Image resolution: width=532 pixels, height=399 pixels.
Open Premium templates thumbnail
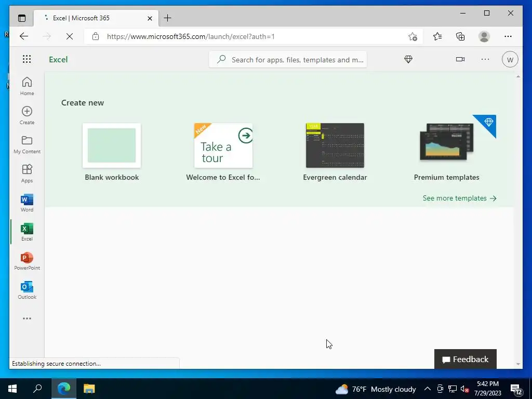tap(446, 142)
